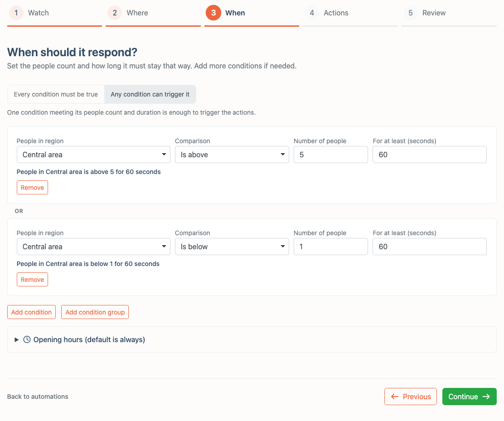Remove the 'is above 5' condition
This screenshot has height=421, width=504.
[x=33, y=187]
